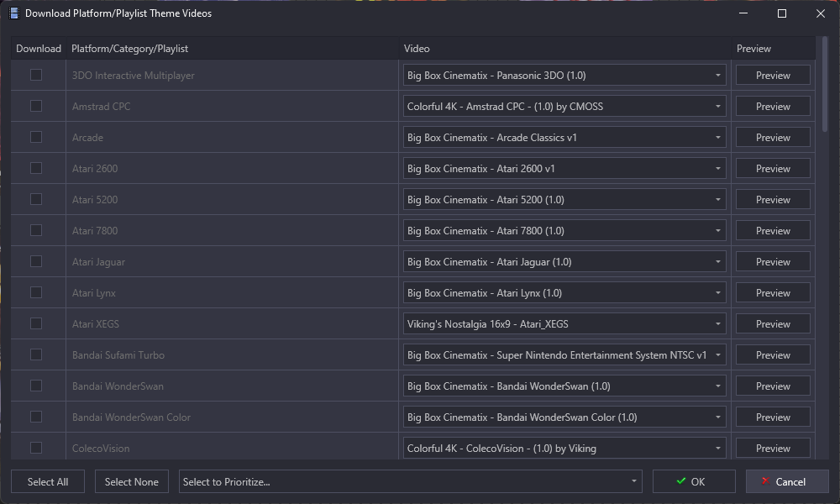This screenshot has height=504, width=840.
Task: Preview the Atari Jaguar video
Action: [x=773, y=261]
